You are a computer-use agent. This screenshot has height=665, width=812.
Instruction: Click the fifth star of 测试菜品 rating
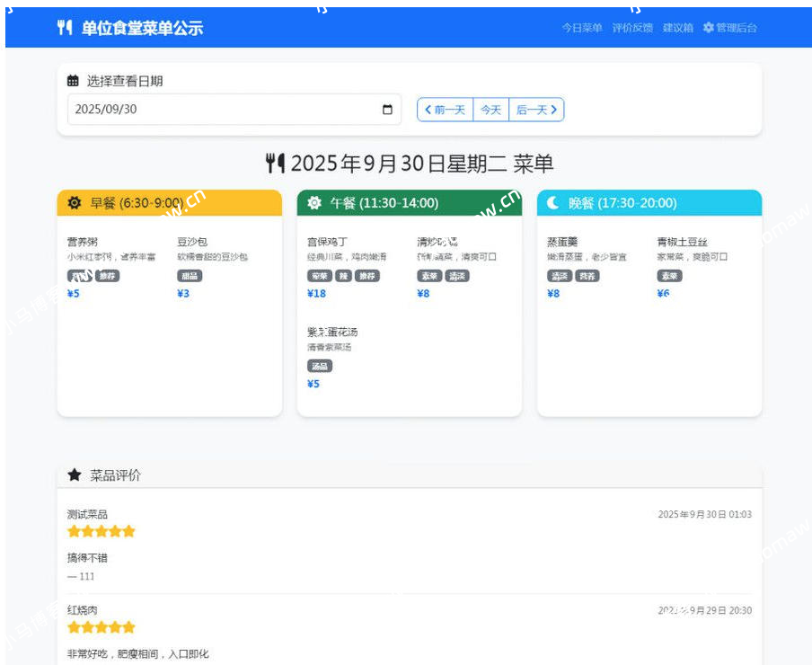coord(127,531)
